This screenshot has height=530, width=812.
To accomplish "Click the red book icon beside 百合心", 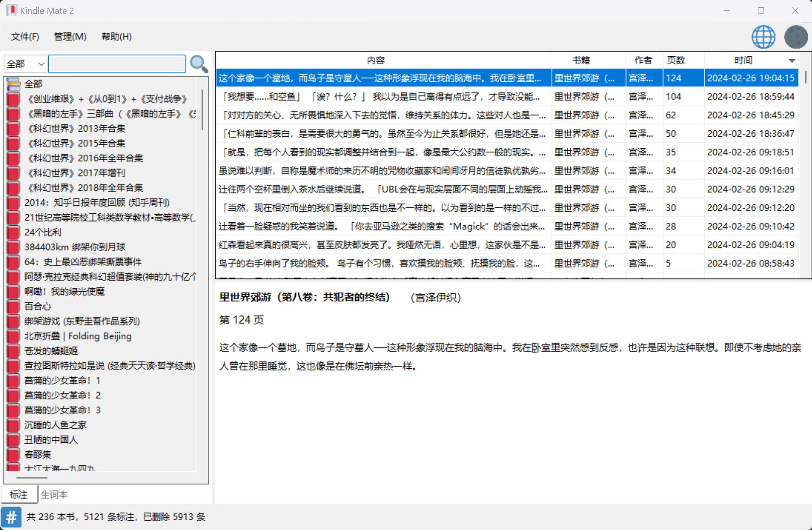I will click(x=14, y=306).
